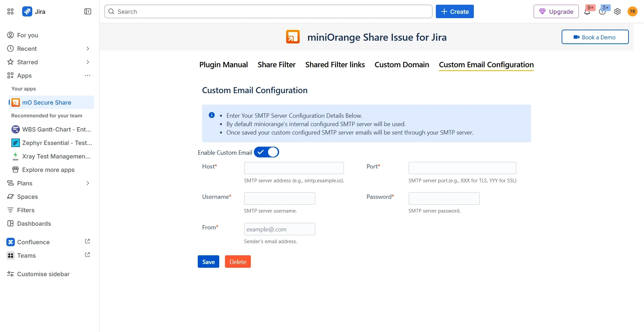The width and height of the screenshot is (644, 332).
Task: Click the Spaces sidebar icon
Action: pos(10,196)
